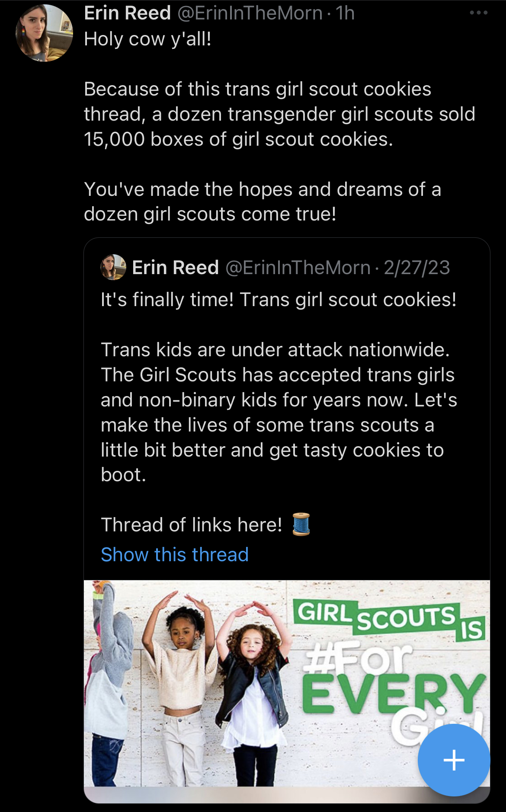Open the quoted tweet via "It's finally time!" line
This screenshot has width=506, height=812.
click(x=279, y=300)
